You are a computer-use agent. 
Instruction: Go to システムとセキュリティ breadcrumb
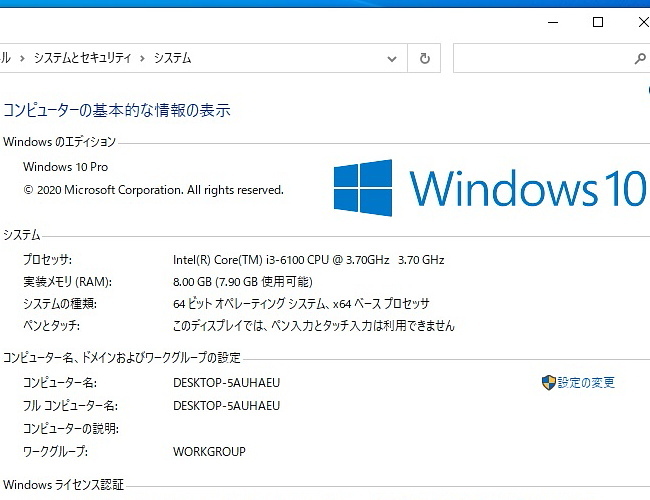coord(82,58)
